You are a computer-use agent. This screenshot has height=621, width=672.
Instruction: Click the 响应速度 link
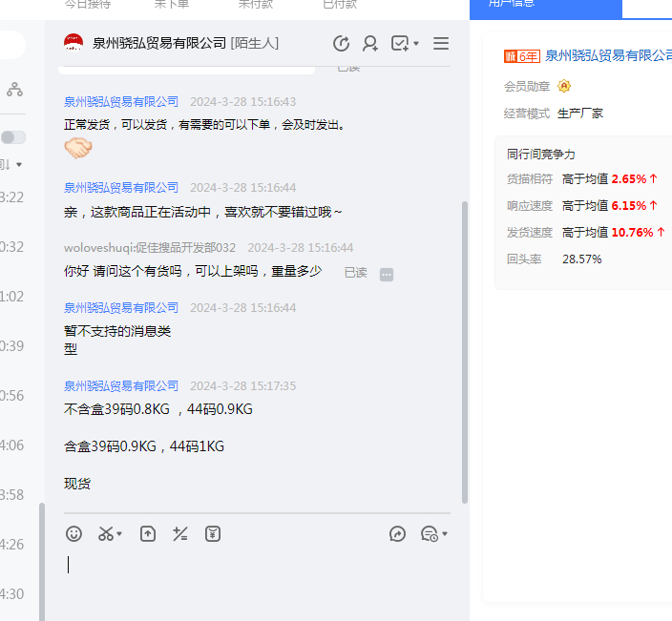pos(530,205)
